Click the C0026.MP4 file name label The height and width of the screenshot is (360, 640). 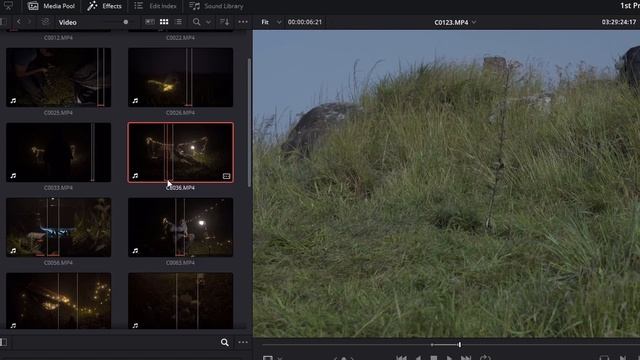[x=180, y=113]
